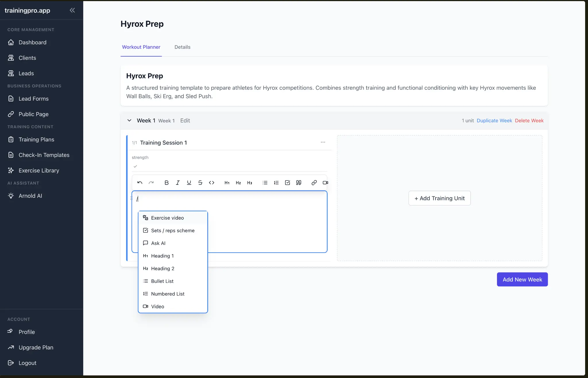Screen dimensions: 588x378
Task: Click the Bold formatting icon
Action: coord(167,183)
